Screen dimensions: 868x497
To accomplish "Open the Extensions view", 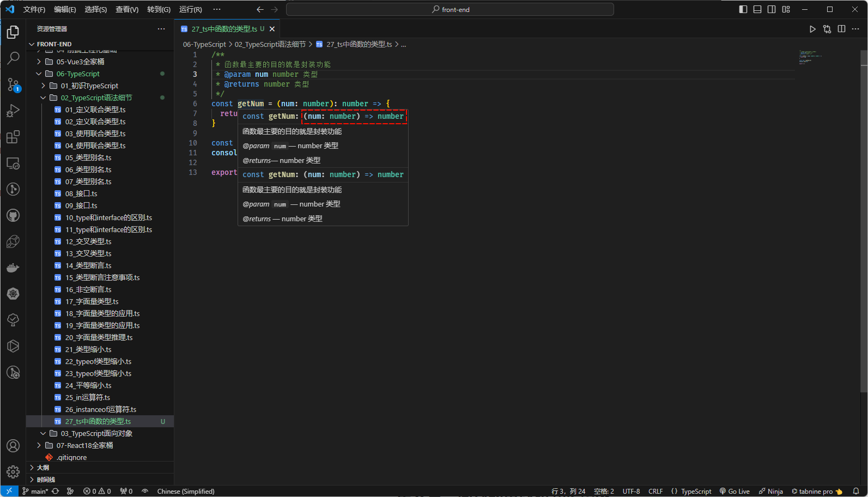I will 13,137.
